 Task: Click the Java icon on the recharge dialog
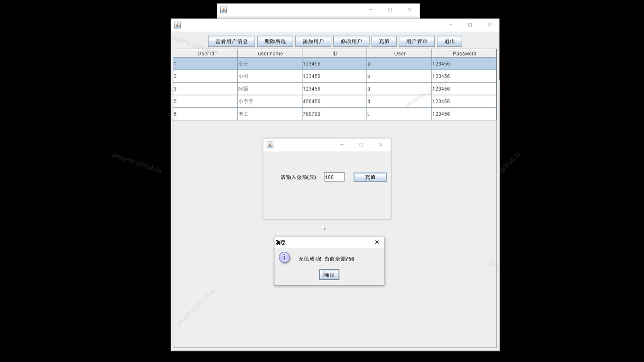pos(270,145)
